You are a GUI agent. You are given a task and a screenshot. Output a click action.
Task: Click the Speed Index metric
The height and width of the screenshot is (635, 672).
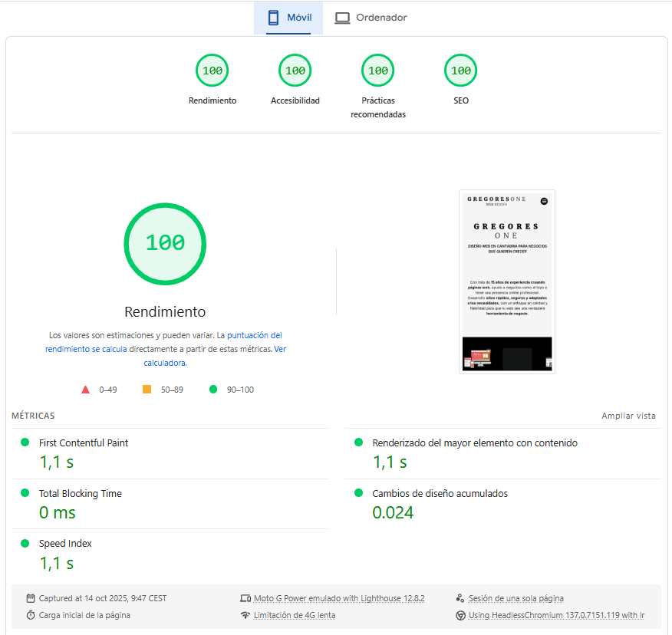pyautogui.click(x=65, y=544)
